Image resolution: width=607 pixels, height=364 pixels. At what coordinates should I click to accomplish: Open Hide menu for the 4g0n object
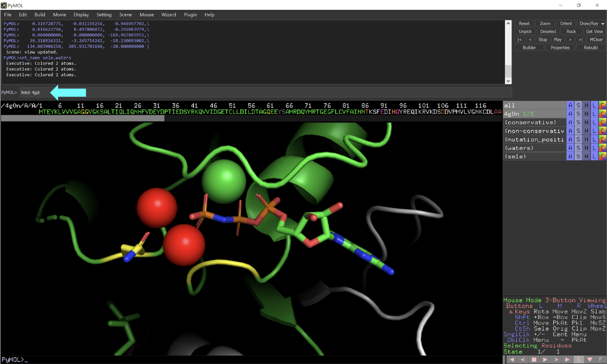[586, 114]
